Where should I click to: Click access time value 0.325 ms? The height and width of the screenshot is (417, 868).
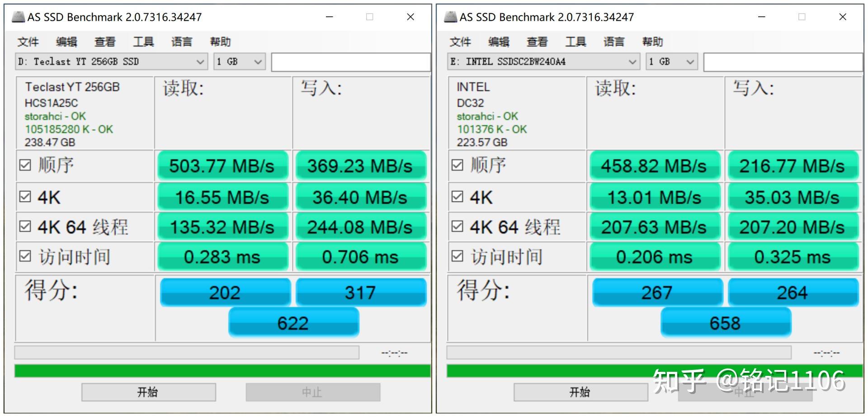tap(793, 257)
